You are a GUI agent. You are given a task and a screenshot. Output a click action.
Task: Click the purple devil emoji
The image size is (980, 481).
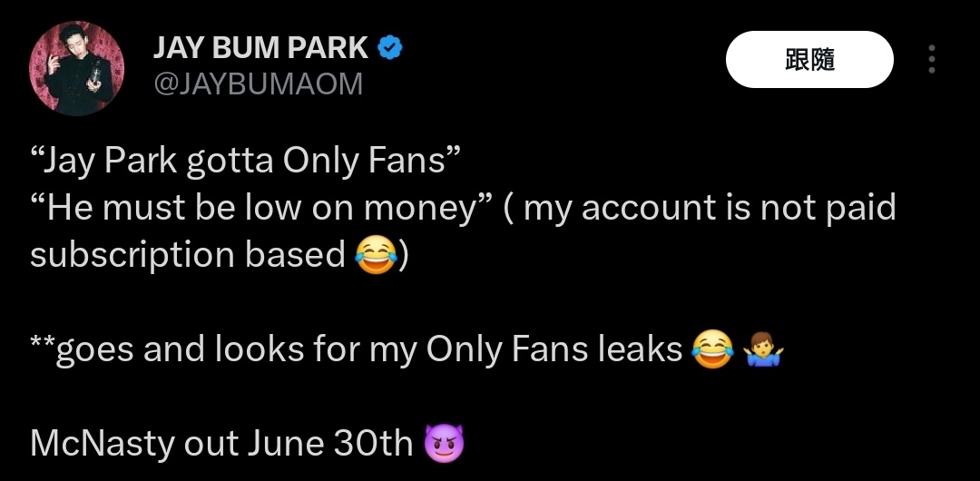(x=445, y=444)
